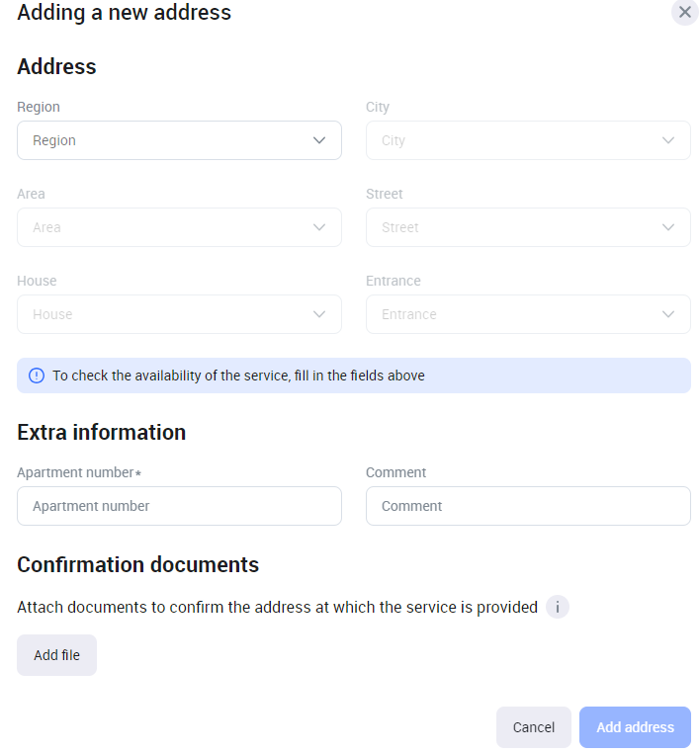Click the chevron arrow in the Region field
Image resolution: width=700 pixels, height=753 pixels.
coord(319,140)
